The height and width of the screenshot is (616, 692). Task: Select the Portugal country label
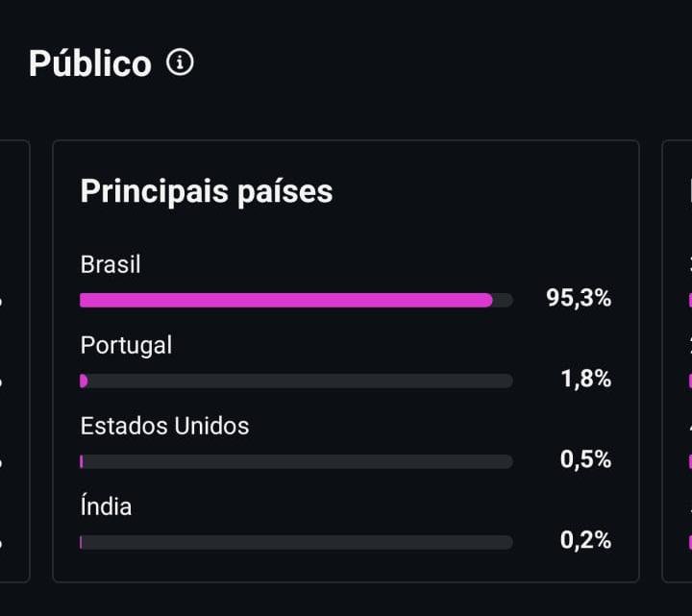126,346
